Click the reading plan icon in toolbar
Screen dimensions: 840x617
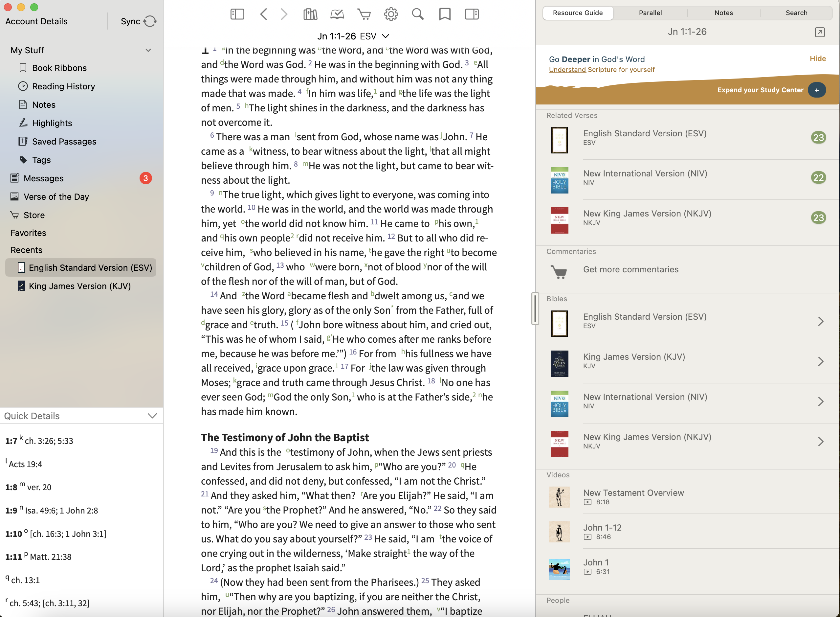[337, 14]
